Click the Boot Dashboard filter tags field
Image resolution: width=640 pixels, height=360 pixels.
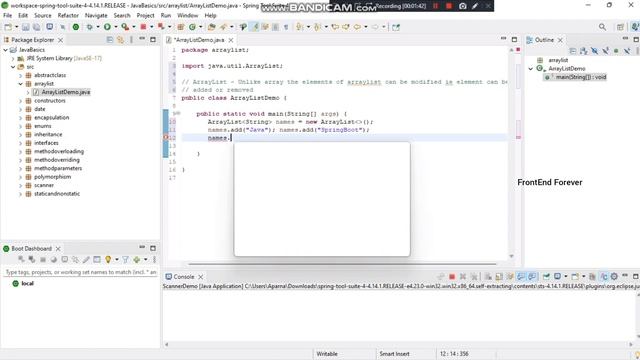[x=80, y=272]
